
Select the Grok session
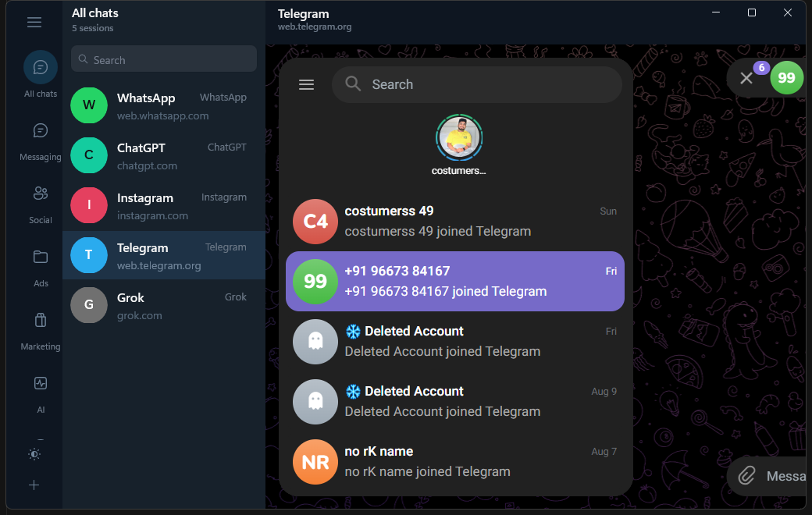click(x=164, y=305)
